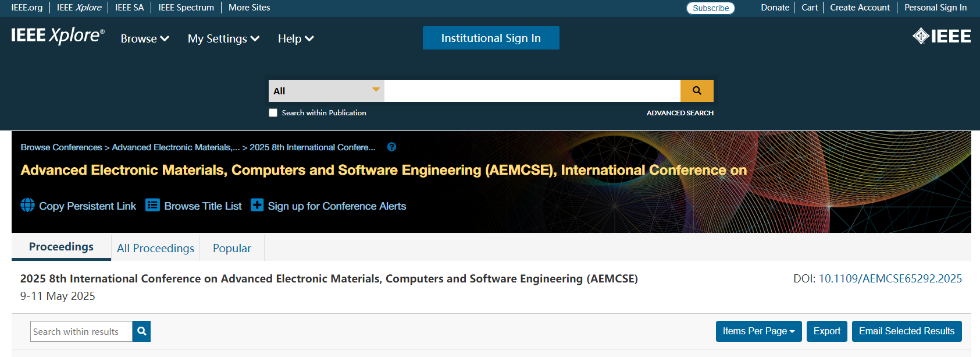
Task: Focus the main search text field
Action: pos(532,91)
